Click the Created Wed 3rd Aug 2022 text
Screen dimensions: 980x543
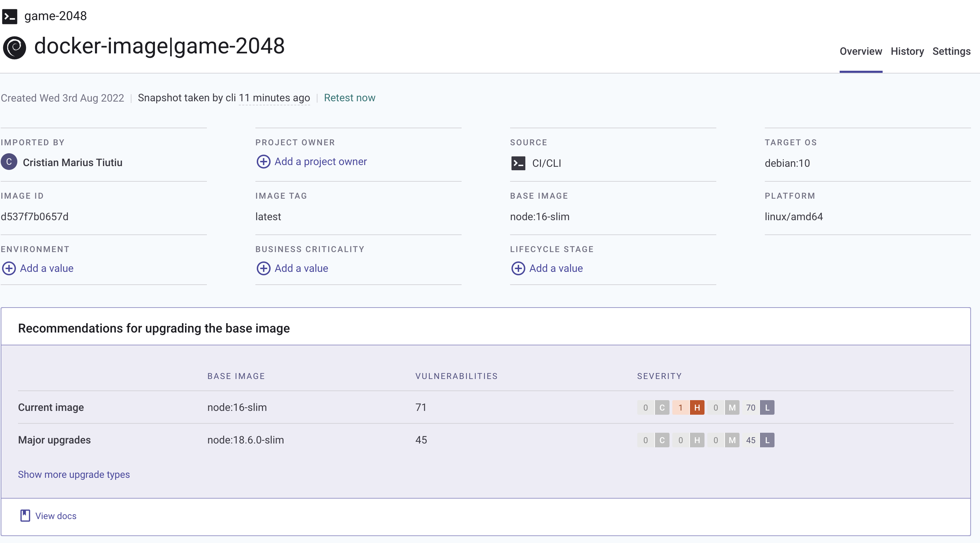[x=62, y=98]
